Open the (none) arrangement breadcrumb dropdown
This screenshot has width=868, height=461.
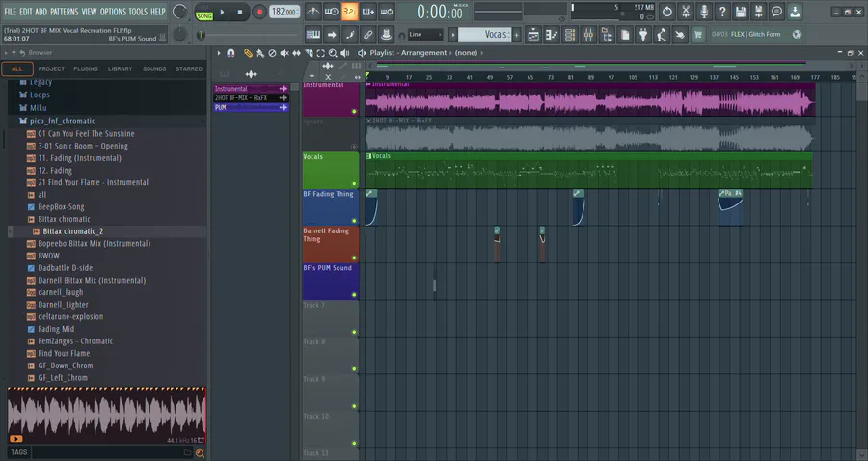tap(466, 53)
